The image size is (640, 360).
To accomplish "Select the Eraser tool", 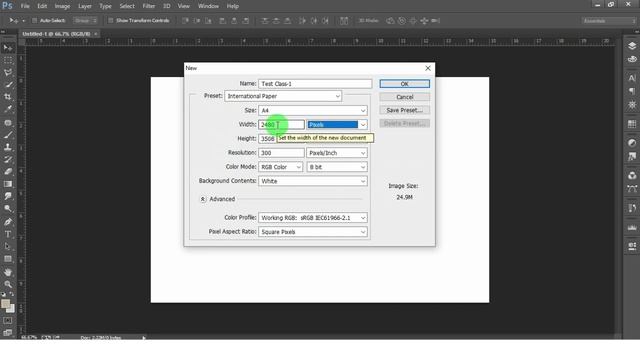I will click(x=8, y=171).
